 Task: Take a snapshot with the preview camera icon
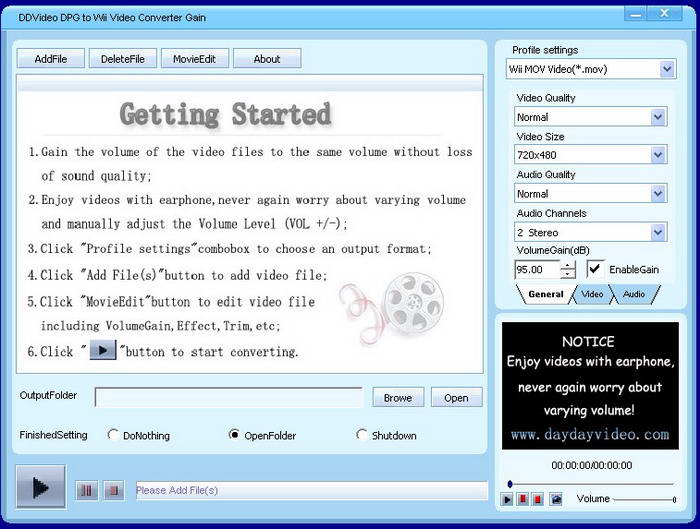(556, 499)
